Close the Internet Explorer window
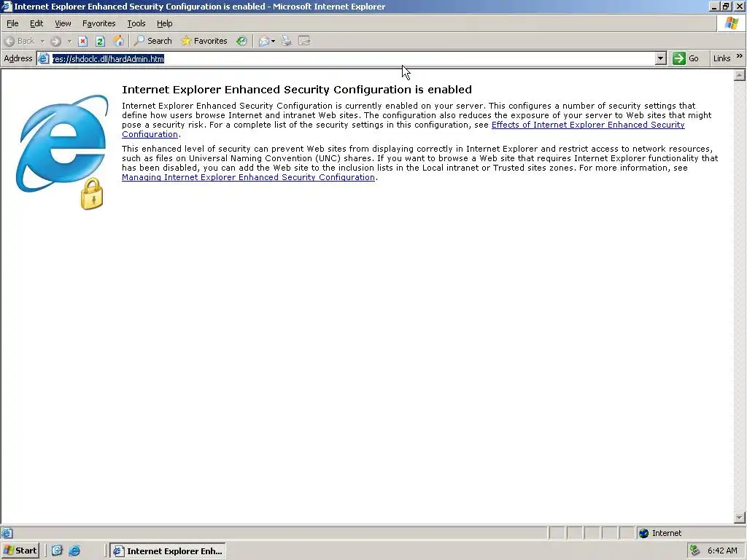 click(x=738, y=7)
